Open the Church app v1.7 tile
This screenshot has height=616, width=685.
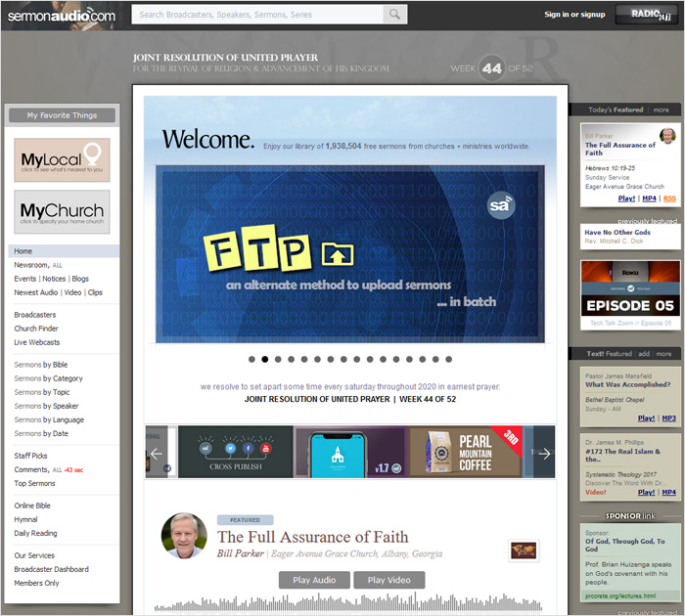[x=350, y=452]
